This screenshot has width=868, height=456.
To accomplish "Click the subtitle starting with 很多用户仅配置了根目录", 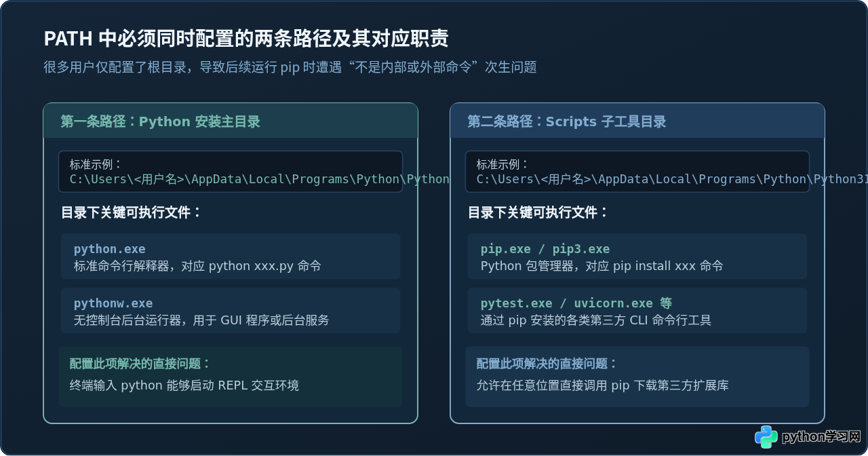I will [290, 67].
